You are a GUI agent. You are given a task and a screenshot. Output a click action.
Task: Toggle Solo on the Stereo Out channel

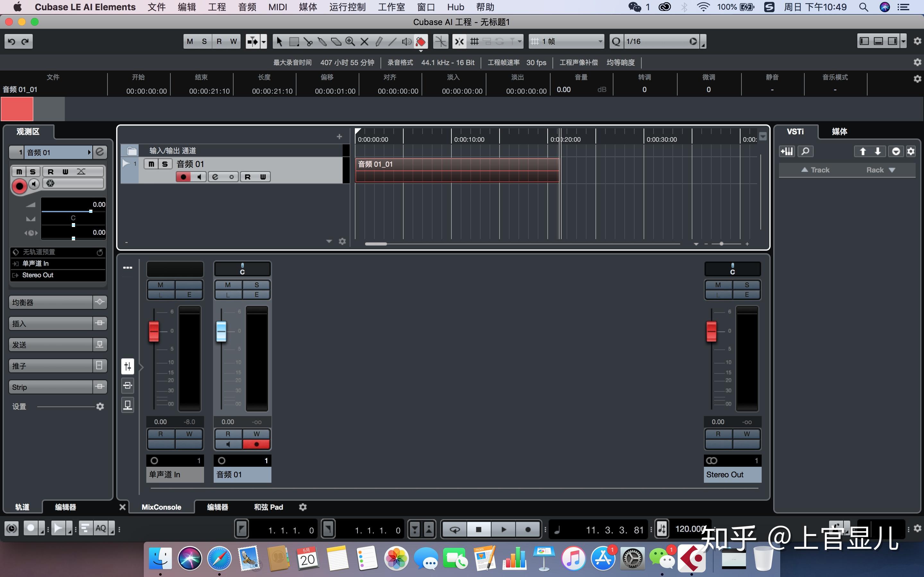(747, 284)
